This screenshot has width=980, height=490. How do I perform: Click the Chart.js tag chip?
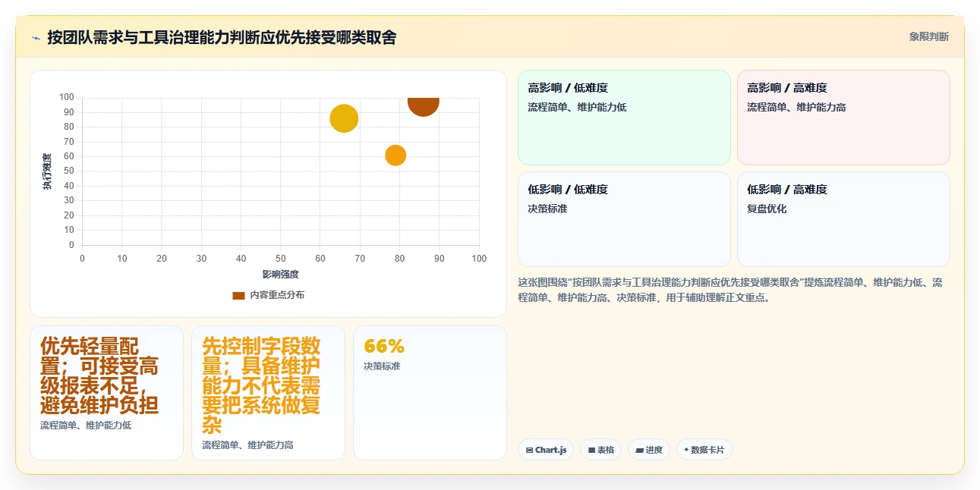pyautogui.click(x=546, y=450)
